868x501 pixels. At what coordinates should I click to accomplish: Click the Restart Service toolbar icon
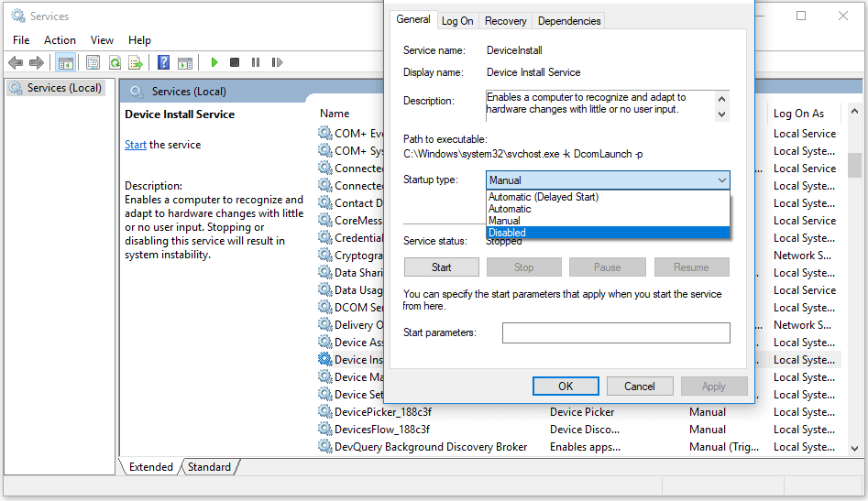tap(275, 62)
